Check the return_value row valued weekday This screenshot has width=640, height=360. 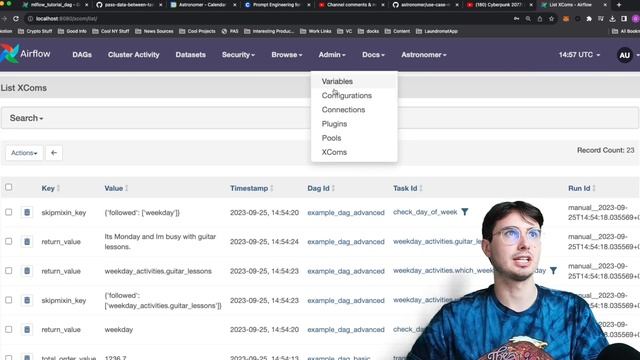(9, 329)
